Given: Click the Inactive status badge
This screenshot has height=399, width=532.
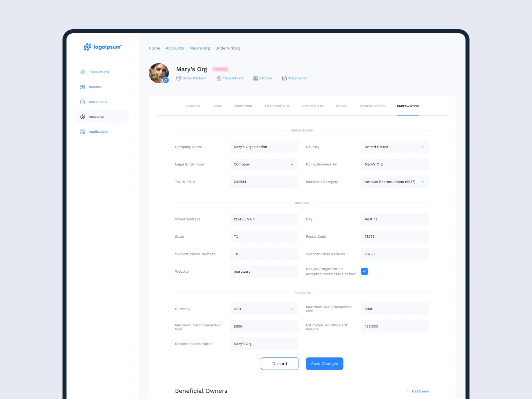Looking at the screenshot, I should (x=220, y=69).
